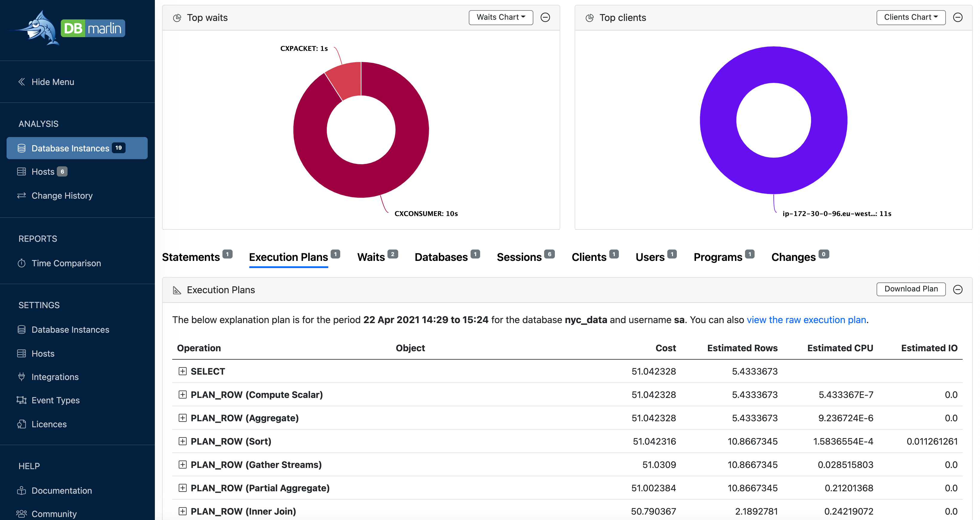This screenshot has height=520, width=980.
Task: Click the Top clients pie chart icon
Action: tap(590, 18)
